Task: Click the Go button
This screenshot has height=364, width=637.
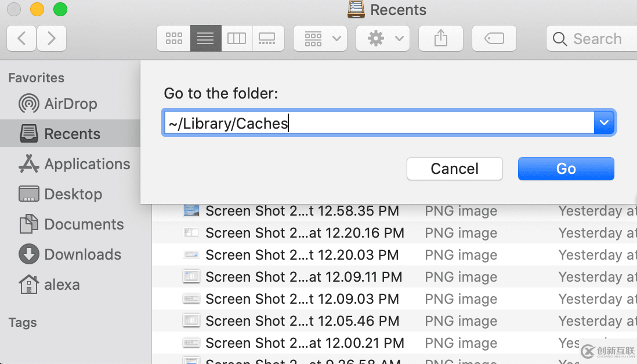Action: (x=566, y=168)
